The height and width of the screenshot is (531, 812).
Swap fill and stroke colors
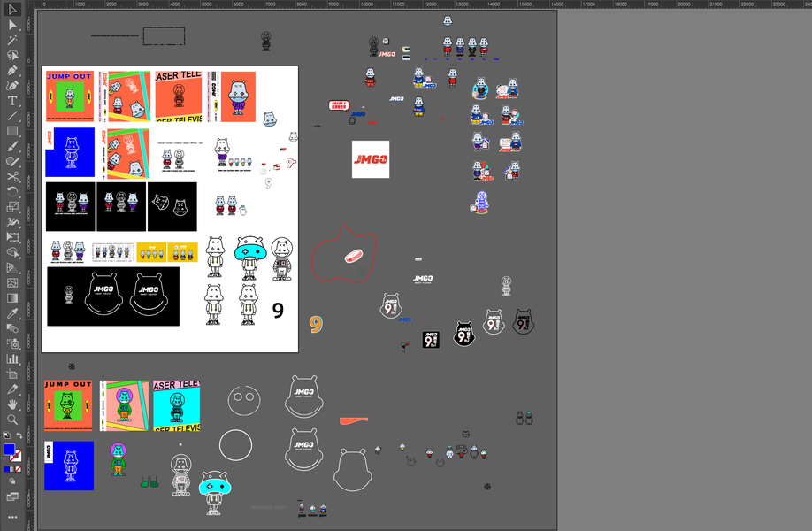point(19,435)
